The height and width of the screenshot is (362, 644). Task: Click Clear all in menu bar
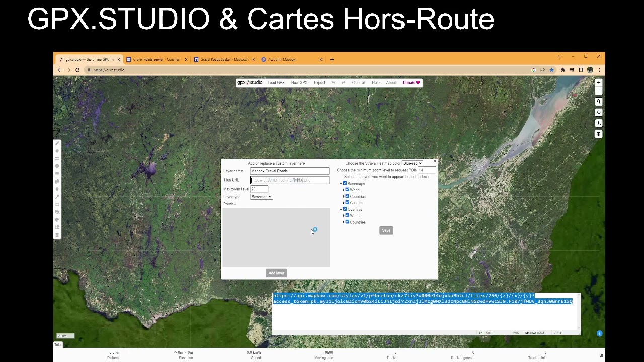359,83
